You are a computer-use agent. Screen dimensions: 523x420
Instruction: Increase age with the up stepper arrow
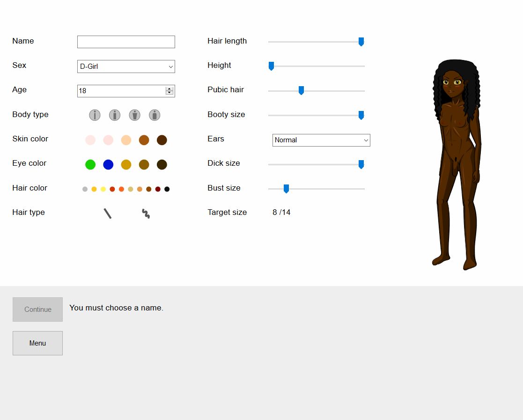(169, 88)
